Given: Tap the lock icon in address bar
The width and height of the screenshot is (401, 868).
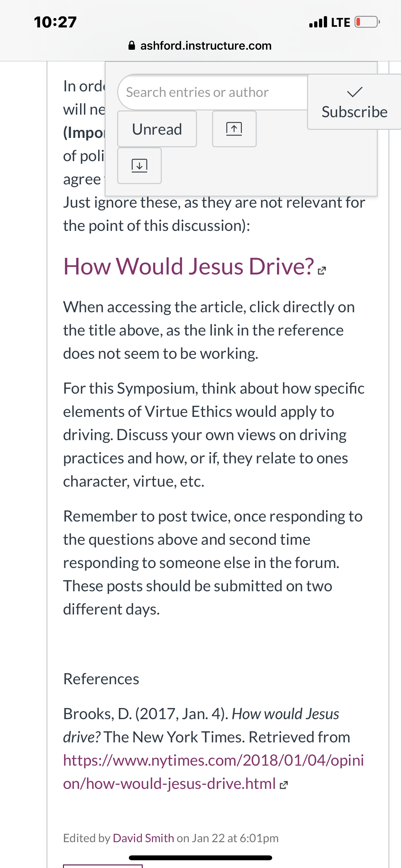Looking at the screenshot, I should (x=132, y=46).
